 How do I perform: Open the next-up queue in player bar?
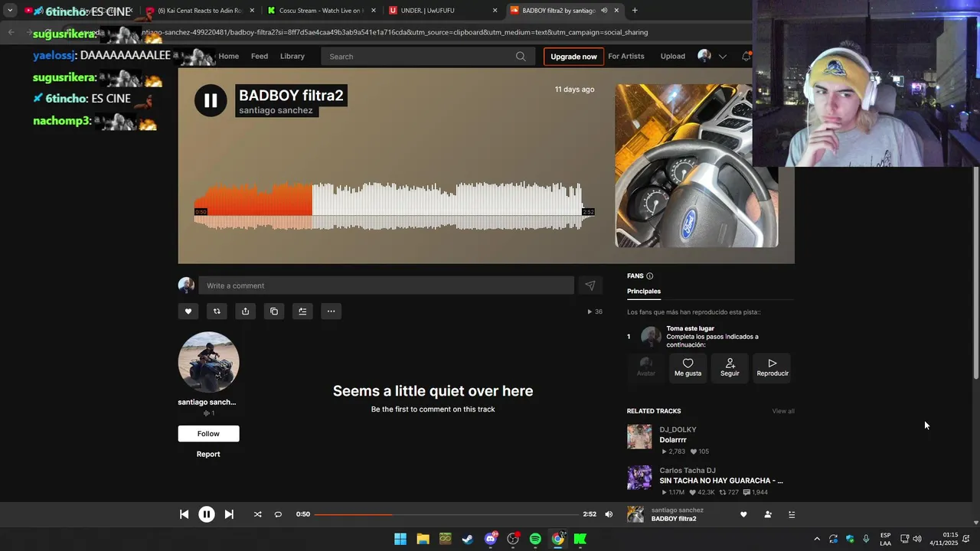[x=792, y=514]
